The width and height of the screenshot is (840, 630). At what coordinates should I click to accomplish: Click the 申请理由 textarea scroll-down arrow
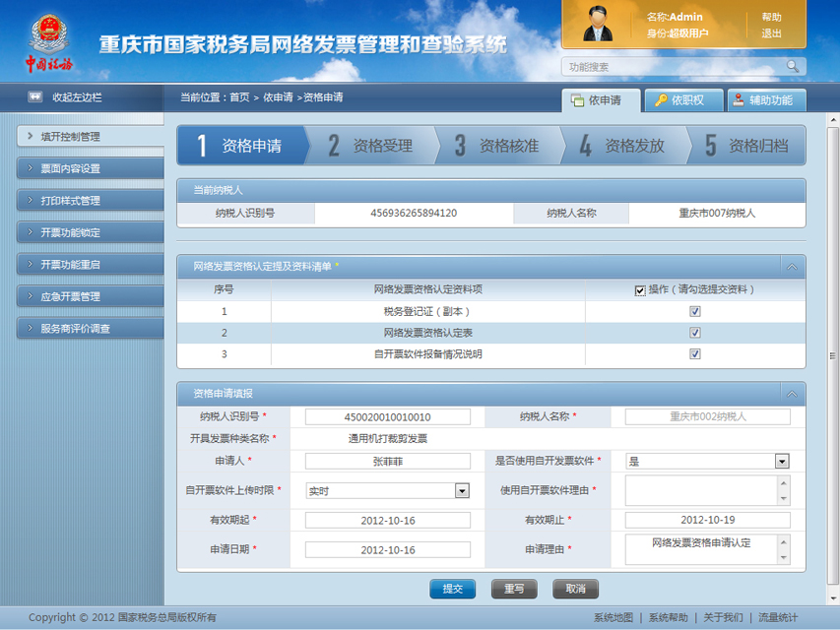point(784,558)
